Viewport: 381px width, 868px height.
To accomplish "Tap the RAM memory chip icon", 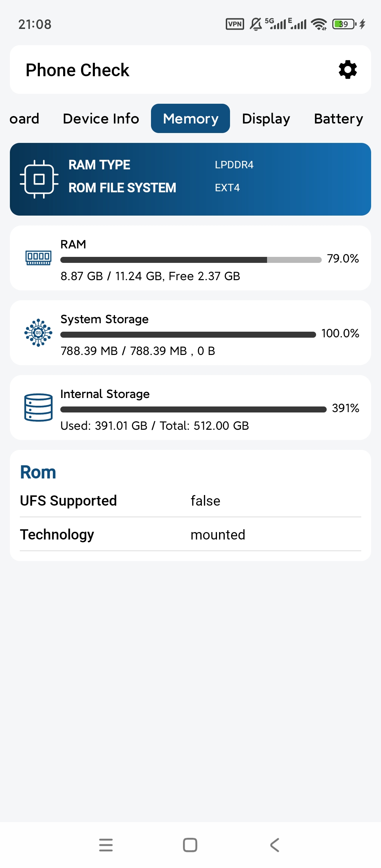I will tap(38, 258).
